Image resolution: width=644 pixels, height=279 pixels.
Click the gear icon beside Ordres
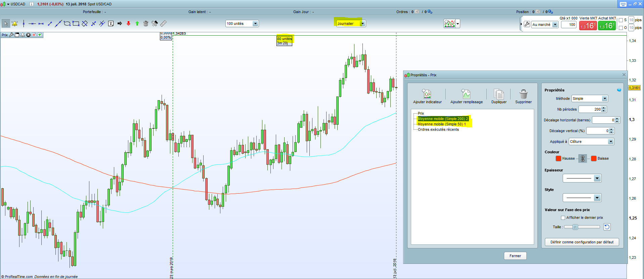[430, 12]
